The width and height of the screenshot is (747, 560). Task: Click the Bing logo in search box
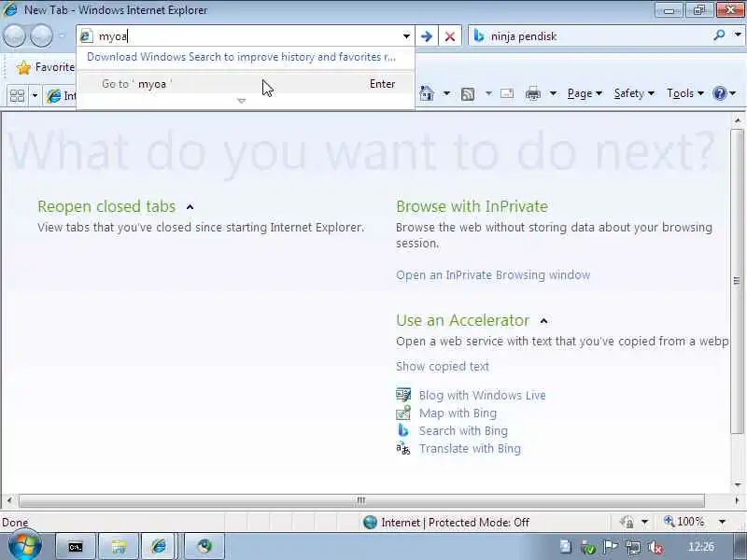click(479, 36)
